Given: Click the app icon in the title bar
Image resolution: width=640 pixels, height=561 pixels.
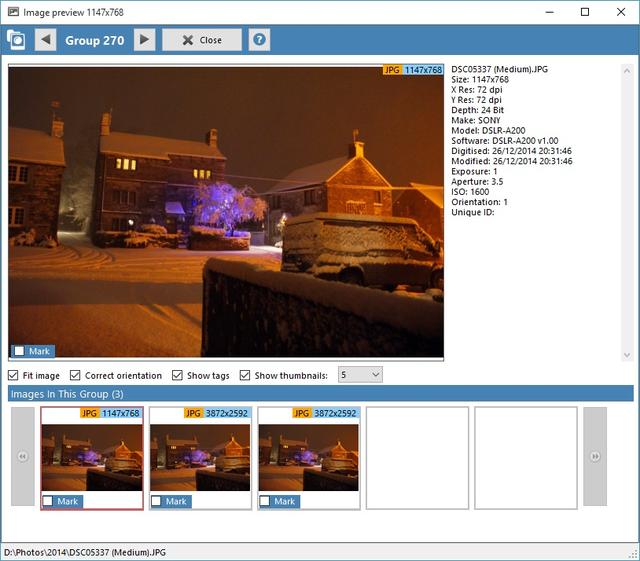Looking at the screenshot, I should click(11, 12).
